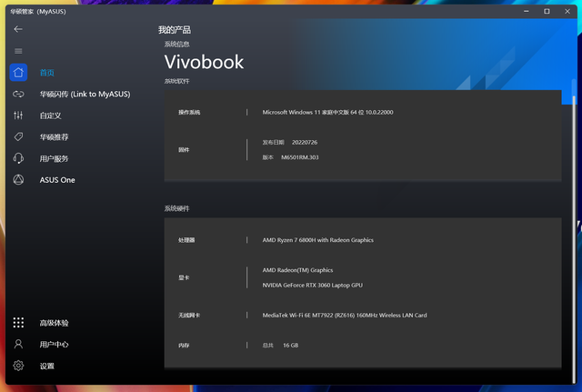Image resolution: width=582 pixels, height=392 pixels.
Task: Click the 设置 gear icon
Action: [18, 366]
